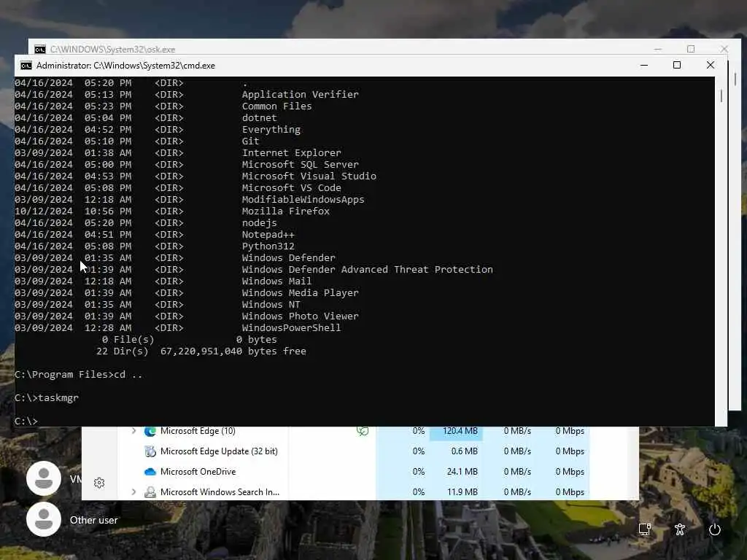The image size is (747, 560).
Task: Click Windows Defender Advanced Threat Protection entry
Action: click(x=368, y=270)
